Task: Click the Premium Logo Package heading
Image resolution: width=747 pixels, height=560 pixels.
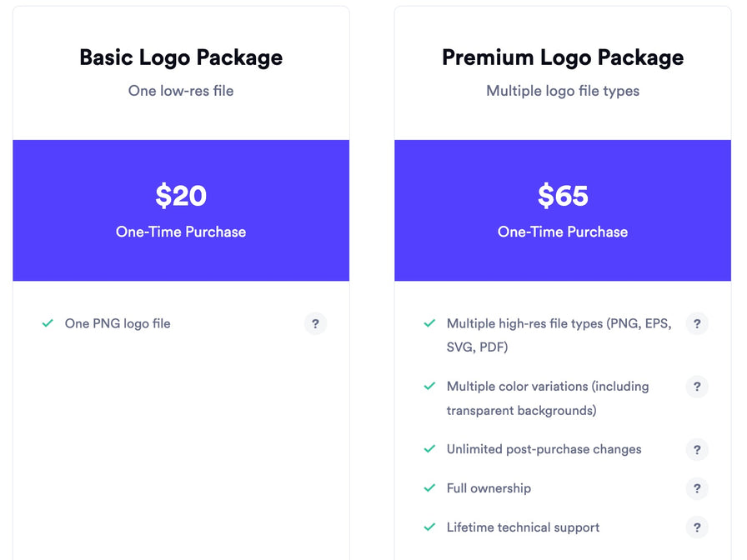Action: click(563, 58)
